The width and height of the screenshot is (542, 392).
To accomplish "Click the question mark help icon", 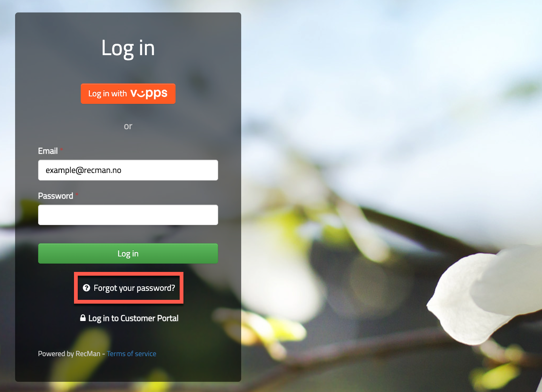I will click(86, 288).
